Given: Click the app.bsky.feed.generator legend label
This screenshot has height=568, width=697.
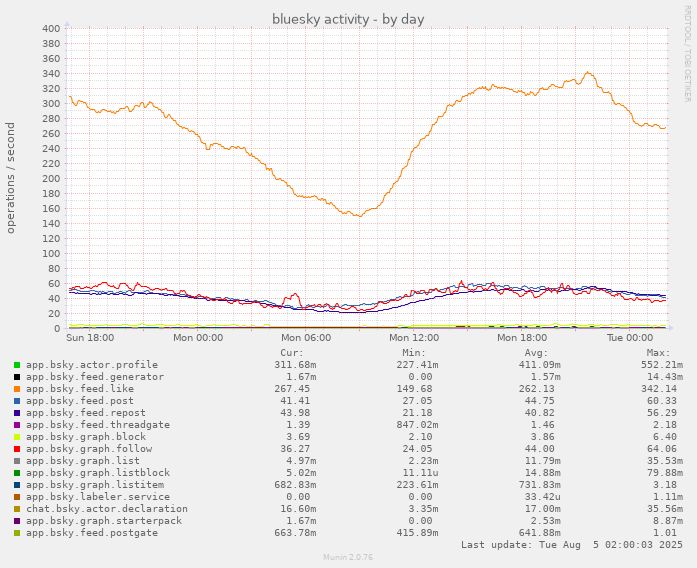Looking at the screenshot, I should (95, 377).
